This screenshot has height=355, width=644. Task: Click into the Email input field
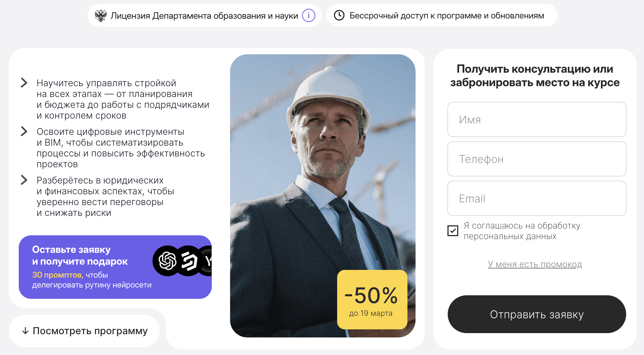click(537, 198)
